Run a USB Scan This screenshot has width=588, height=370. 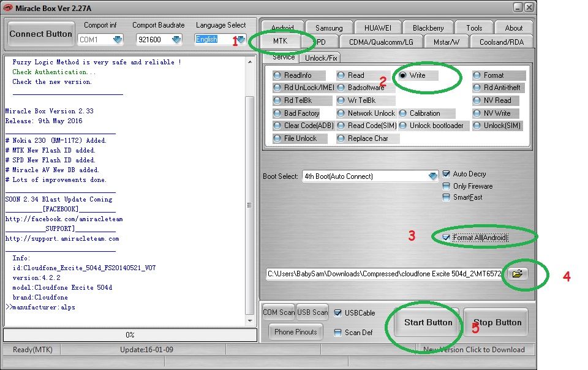[312, 312]
